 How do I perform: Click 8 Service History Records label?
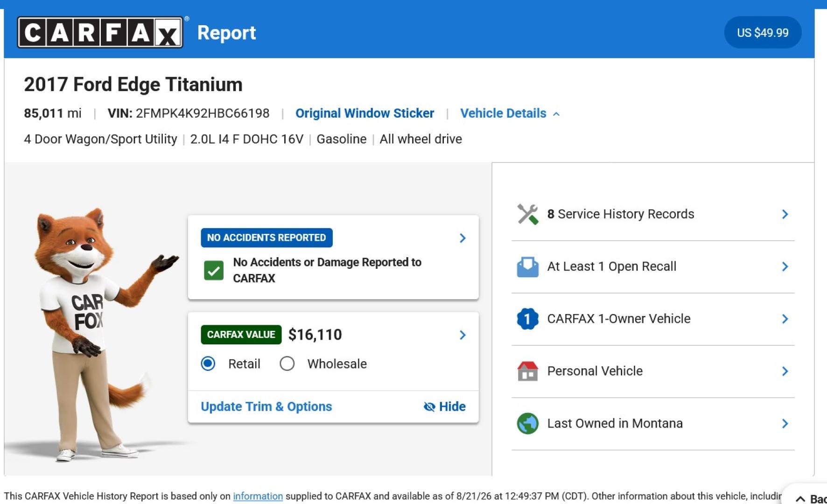tap(621, 214)
